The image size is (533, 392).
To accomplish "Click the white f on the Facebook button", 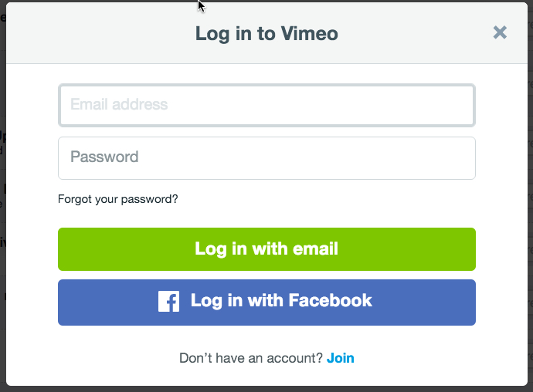I will coord(168,301).
